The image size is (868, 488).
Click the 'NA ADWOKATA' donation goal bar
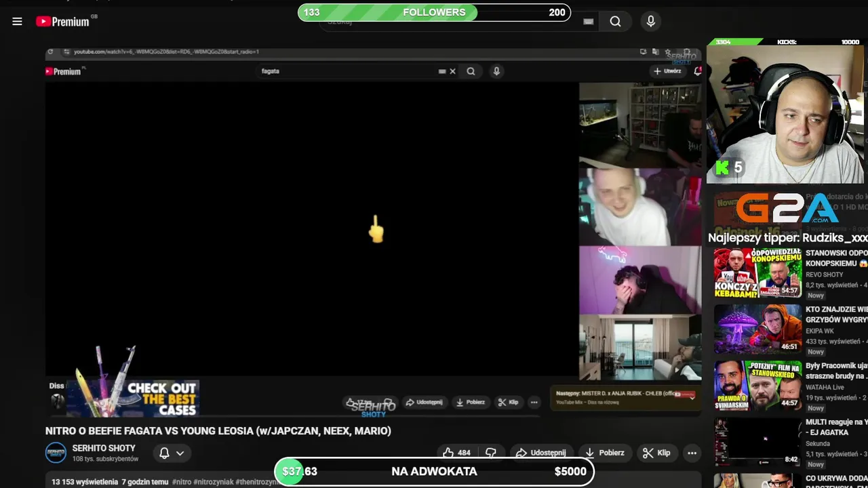(434, 472)
